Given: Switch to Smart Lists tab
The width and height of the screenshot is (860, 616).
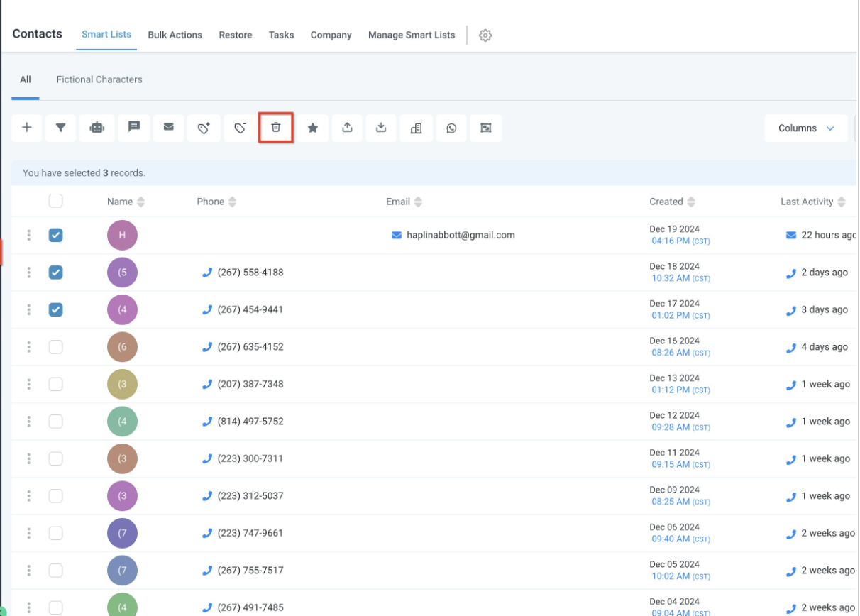Looking at the screenshot, I should click(x=106, y=34).
